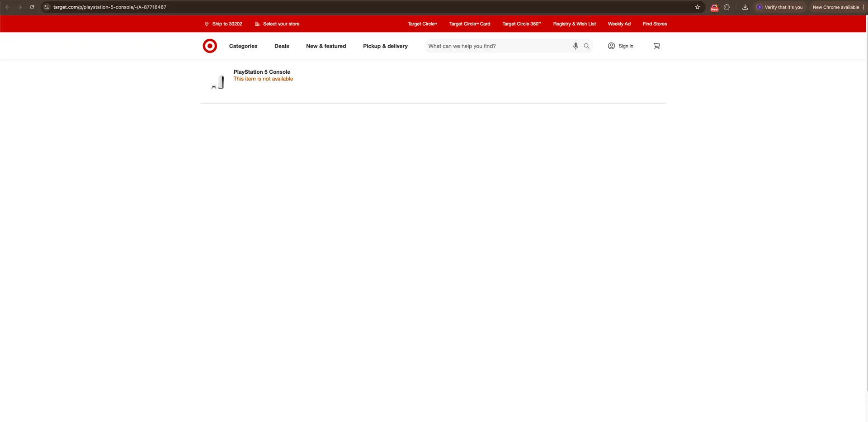
Task: Click the microphone voice search icon
Action: (576, 46)
